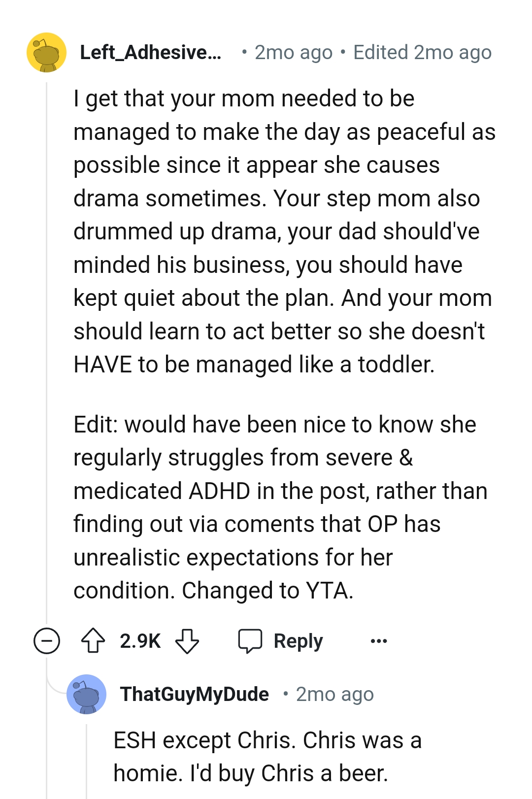Open more comment options via ellipsis menu
Viewport: 532px width, 799px height.
tap(378, 641)
